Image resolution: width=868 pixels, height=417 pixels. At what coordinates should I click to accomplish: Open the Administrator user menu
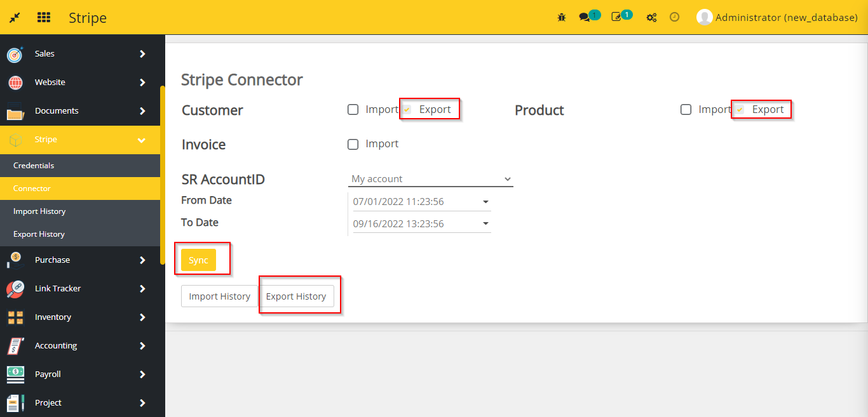tap(776, 17)
